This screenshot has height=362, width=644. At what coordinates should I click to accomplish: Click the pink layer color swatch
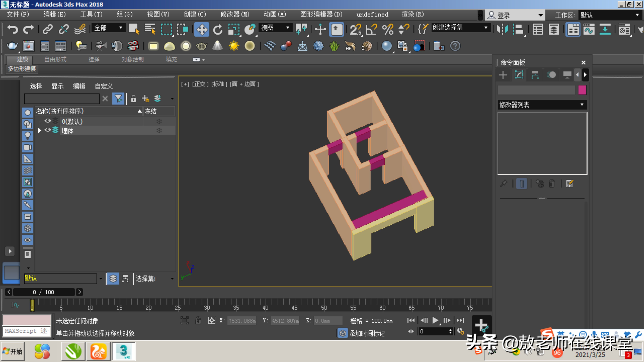583,90
